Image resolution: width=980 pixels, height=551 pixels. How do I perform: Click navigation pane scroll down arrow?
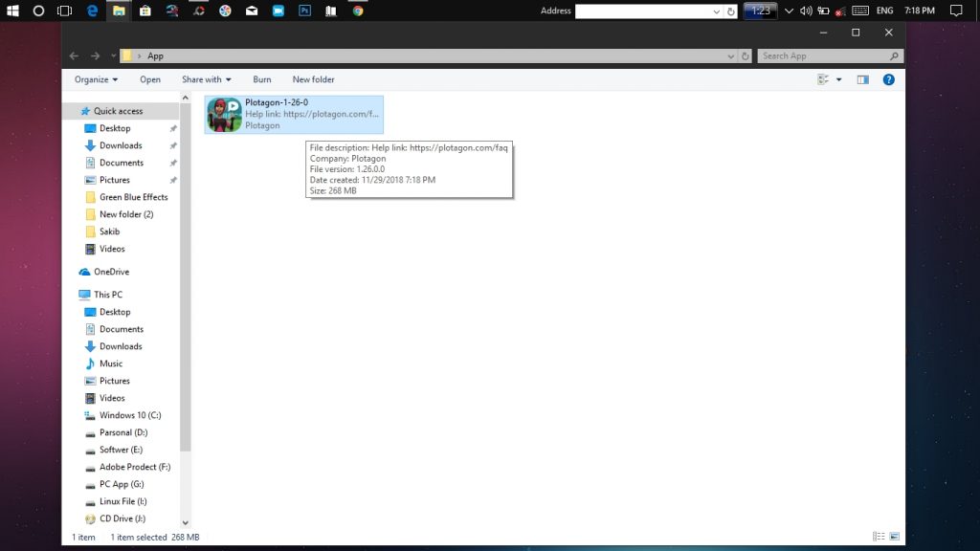[185, 523]
